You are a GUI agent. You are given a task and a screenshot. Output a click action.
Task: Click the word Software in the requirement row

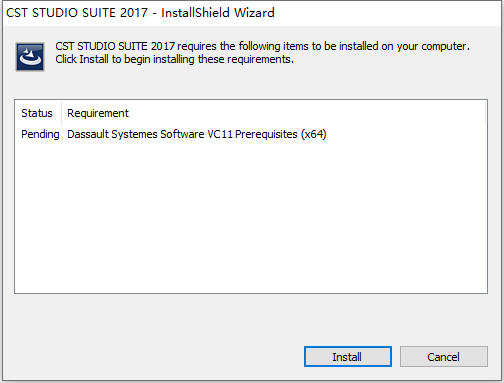[x=182, y=134]
